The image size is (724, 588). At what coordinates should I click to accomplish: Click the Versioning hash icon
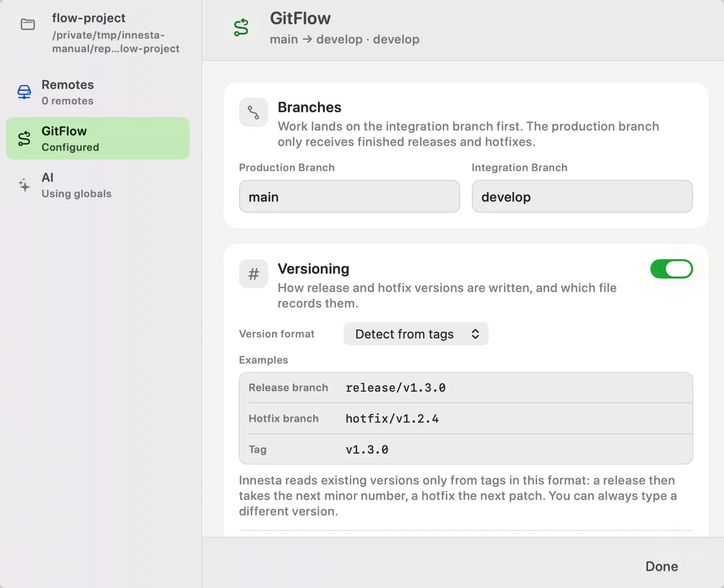click(254, 274)
